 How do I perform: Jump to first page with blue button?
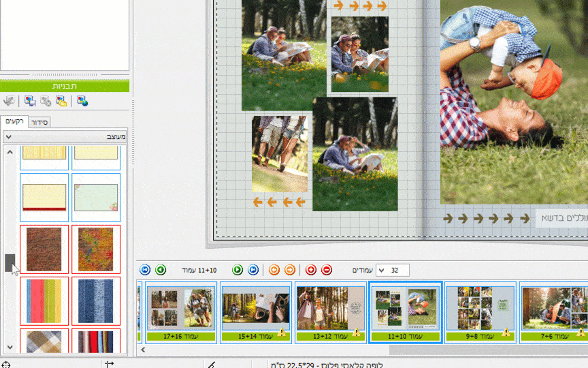(x=145, y=270)
